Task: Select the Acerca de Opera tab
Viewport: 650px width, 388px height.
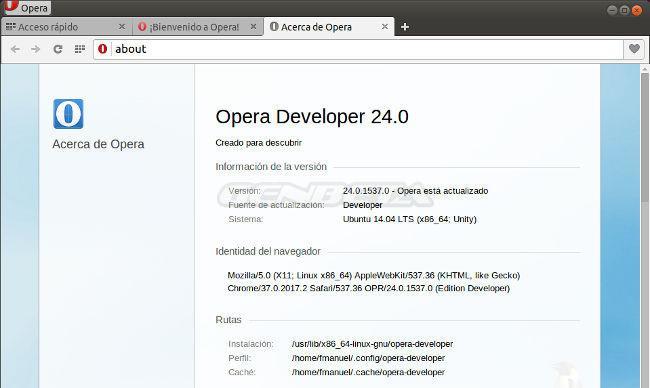Action: point(328,27)
